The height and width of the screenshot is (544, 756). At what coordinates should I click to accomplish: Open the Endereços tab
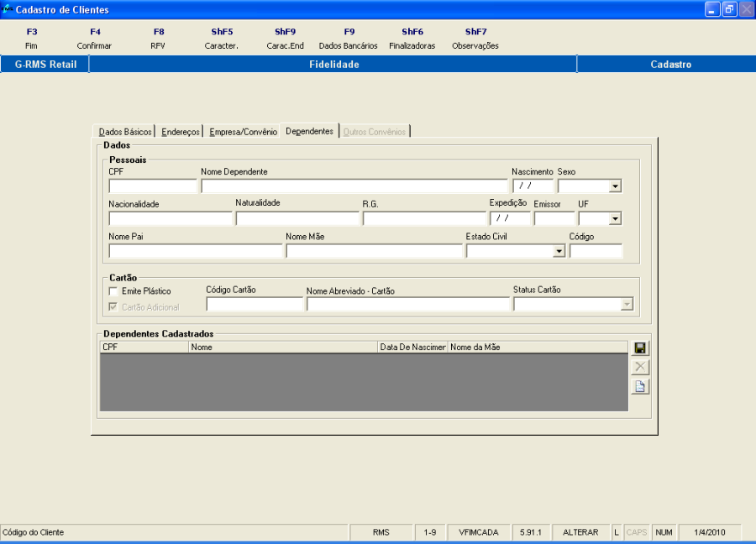[x=181, y=132]
